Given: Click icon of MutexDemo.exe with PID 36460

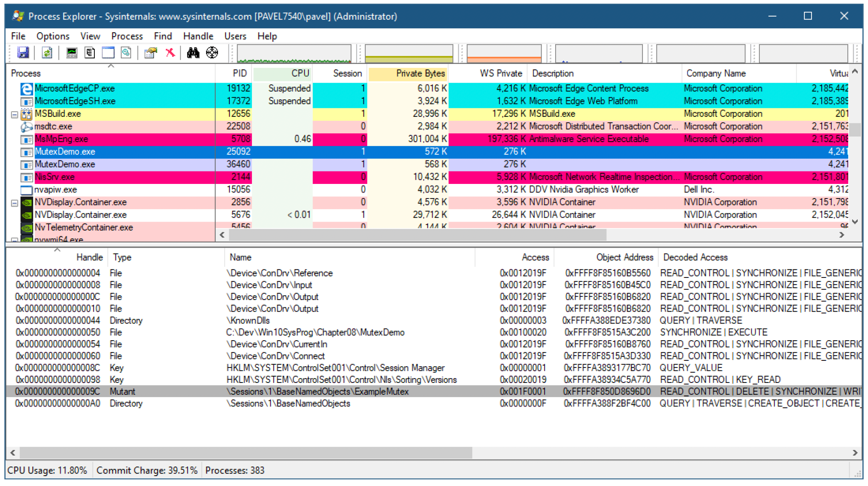Looking at the screenshot, I should pos(26,165).
